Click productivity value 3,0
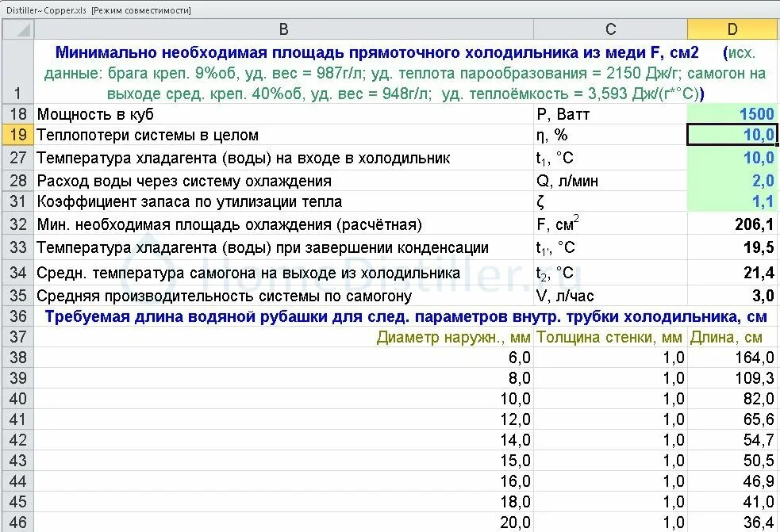This screenshot has height=532, width=780. click(x=732, y=296)
